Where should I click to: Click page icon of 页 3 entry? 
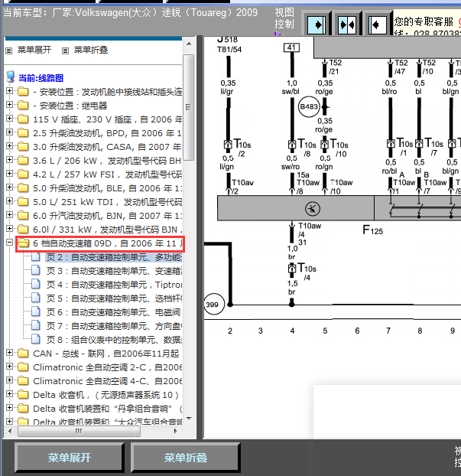pos(36,270)
